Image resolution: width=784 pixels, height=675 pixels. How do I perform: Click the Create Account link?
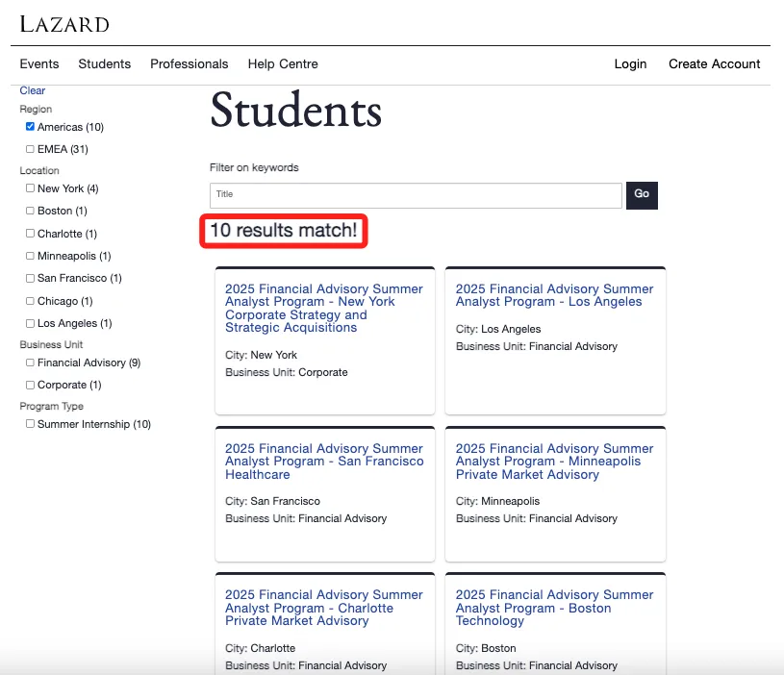pyautogui.click(x=715, y=64)
